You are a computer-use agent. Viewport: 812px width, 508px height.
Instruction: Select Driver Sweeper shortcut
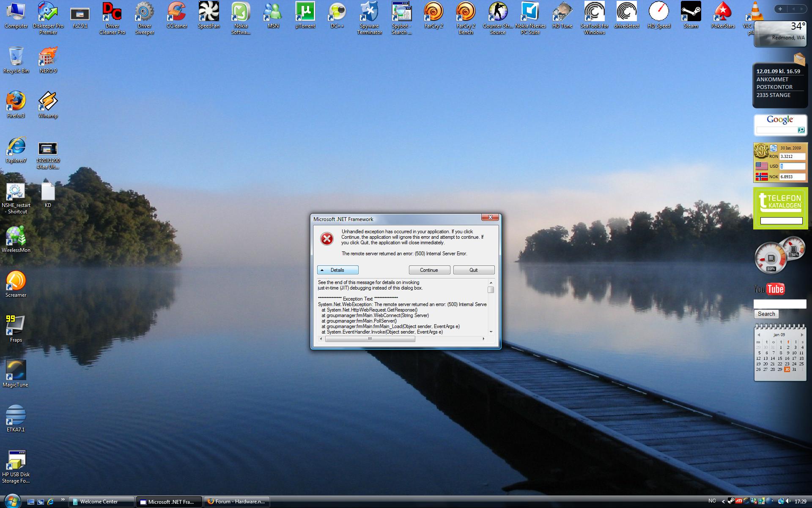coord(144,17)
